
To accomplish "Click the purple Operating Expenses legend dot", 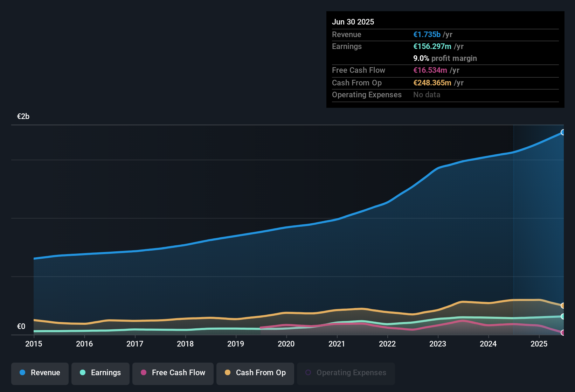I will pos(308,373).
